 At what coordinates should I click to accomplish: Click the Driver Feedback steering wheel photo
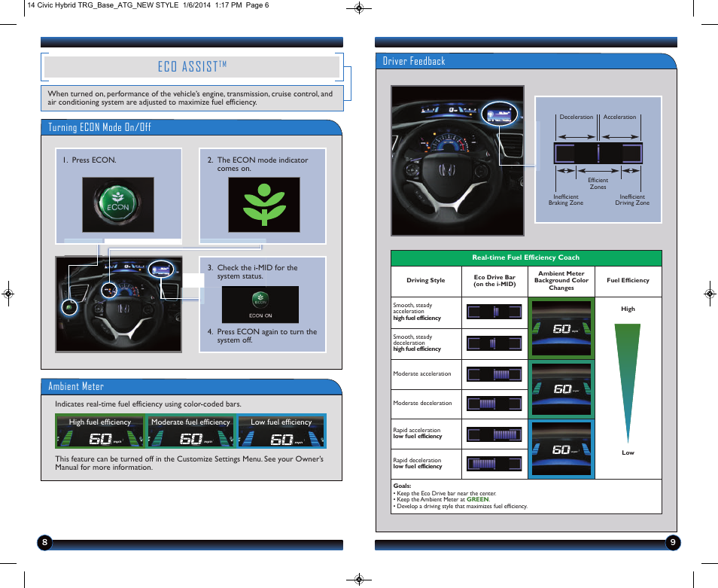tap(458, 160)
